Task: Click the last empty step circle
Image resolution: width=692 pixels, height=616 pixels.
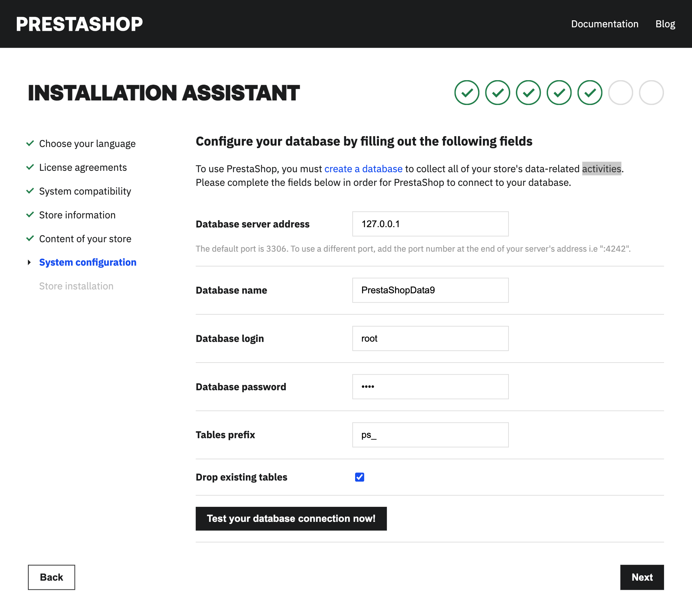Action: (651, 93)
